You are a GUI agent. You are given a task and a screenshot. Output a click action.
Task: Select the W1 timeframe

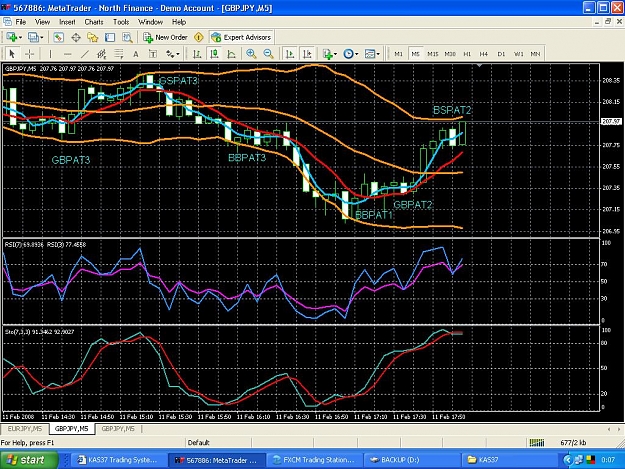(518, 54)
